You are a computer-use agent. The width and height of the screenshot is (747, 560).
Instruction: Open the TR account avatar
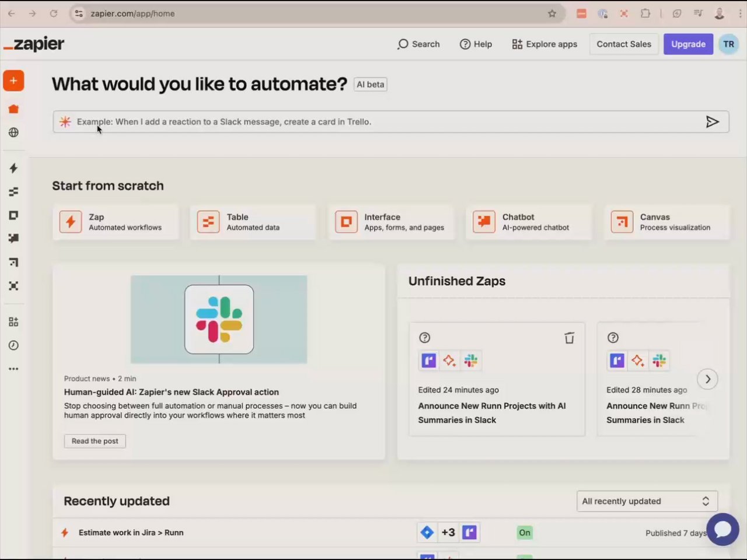coord(728,44)
